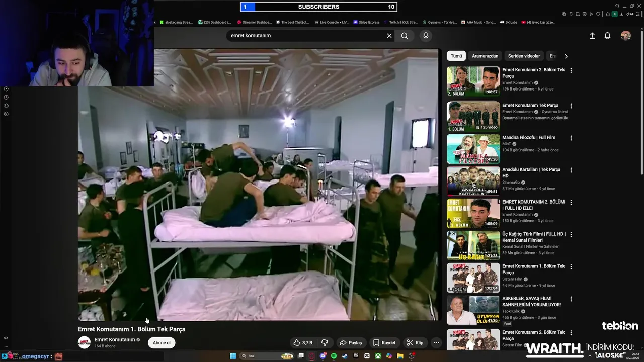644x362 pixels.
Task: Select the Aramanızdan filter chip
Action: pyautogui.click(x=485, y=56)
